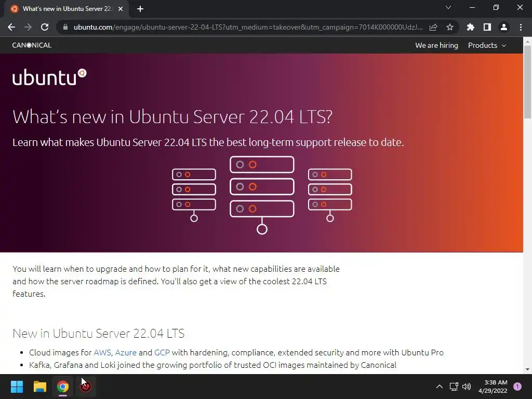Share this page using the share icon
The height and width of the screenshot is (399, 532).
coord(433,27)
